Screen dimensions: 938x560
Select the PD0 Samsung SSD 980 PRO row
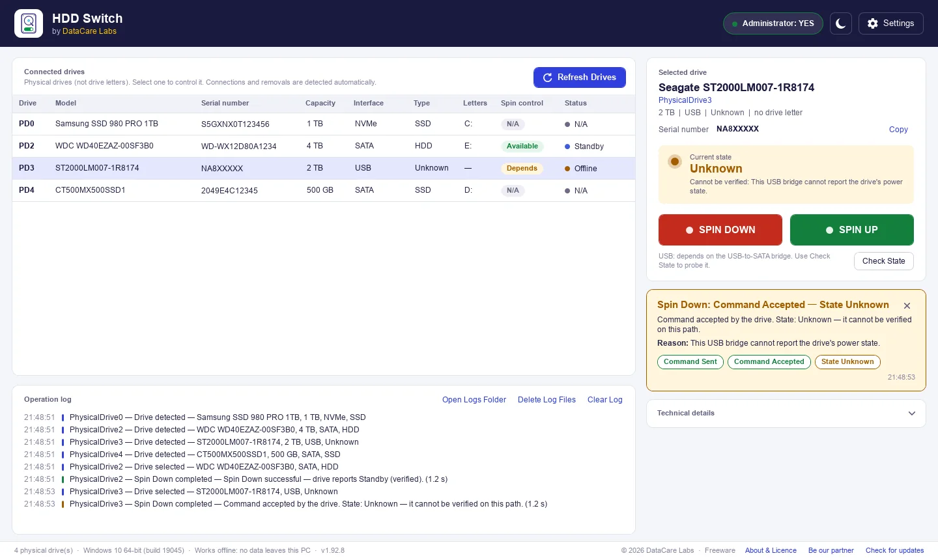pos(324,124)
